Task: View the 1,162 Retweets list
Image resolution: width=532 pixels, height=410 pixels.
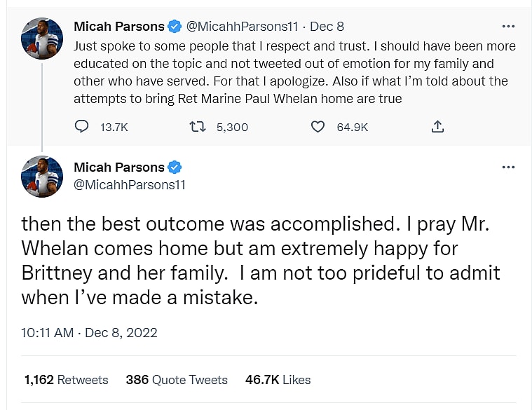Action: coord(66,380)
